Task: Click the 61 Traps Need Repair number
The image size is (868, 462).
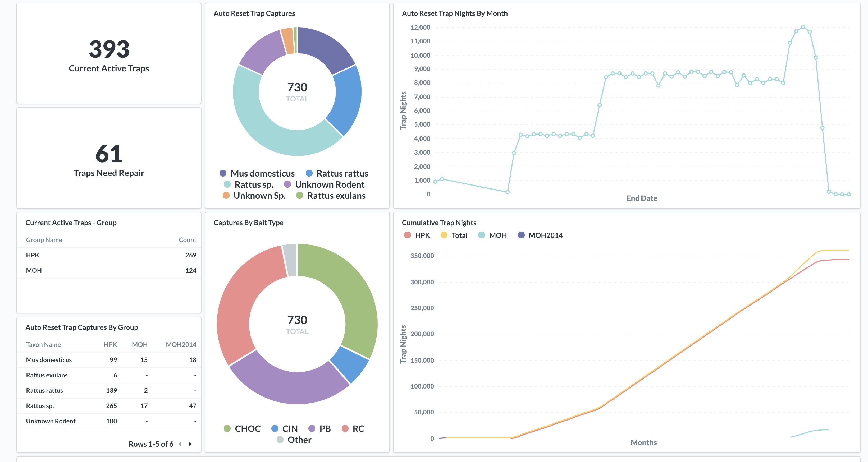Action: (109, 154)
